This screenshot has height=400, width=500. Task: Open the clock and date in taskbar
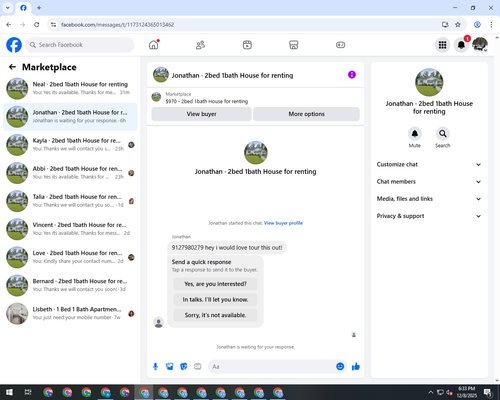coord(466,392)
